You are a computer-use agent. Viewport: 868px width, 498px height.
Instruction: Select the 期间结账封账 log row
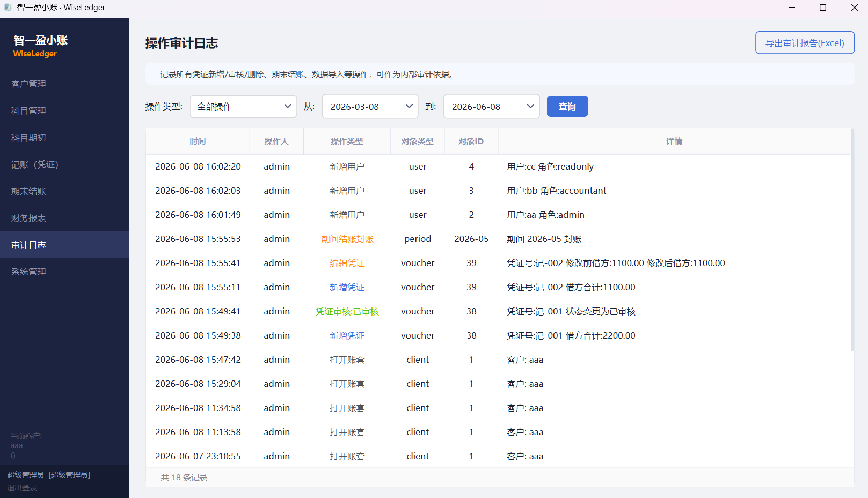498,239
